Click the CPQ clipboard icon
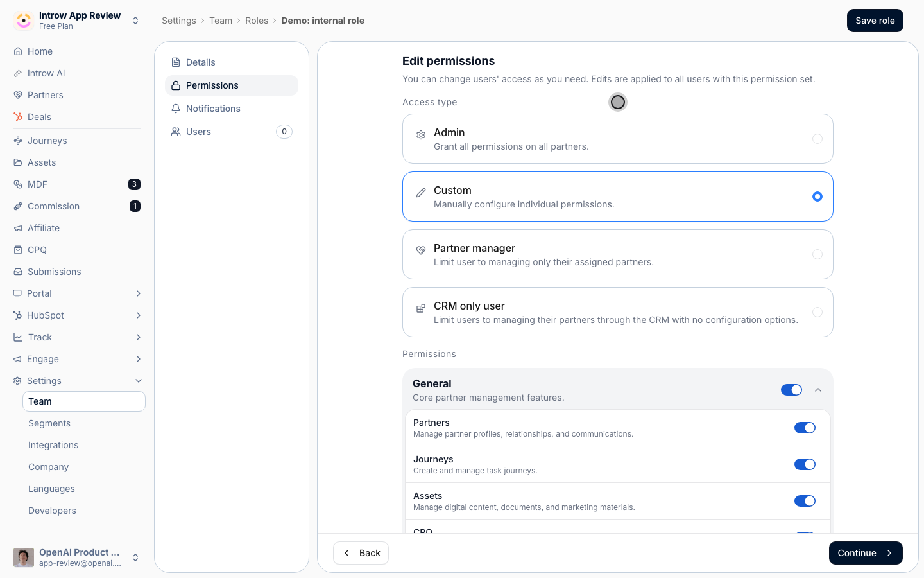 click(x=18, y=250)
